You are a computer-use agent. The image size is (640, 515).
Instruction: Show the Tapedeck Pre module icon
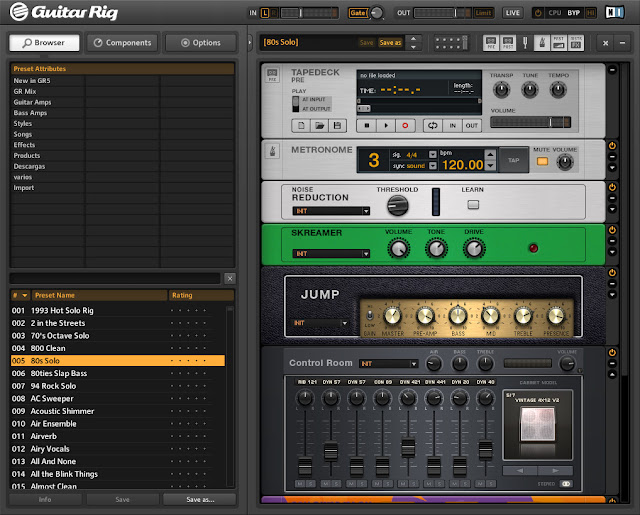point(491,43)
